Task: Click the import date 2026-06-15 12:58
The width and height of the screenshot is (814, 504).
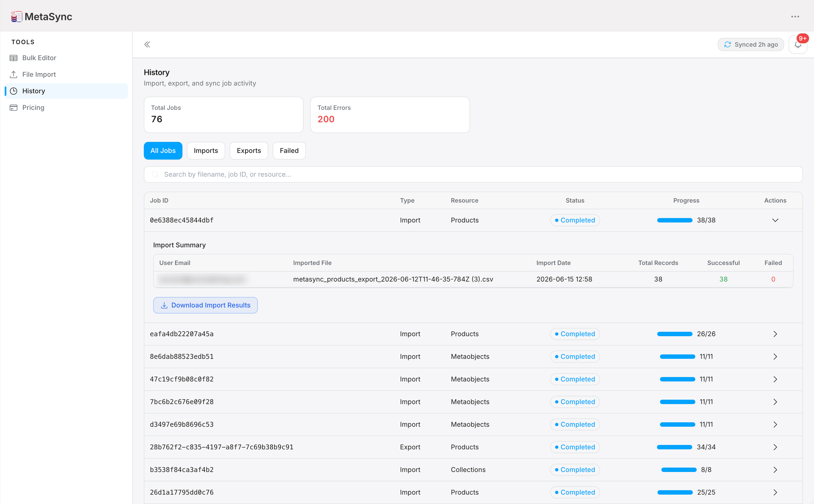Action: coord(564,279)
